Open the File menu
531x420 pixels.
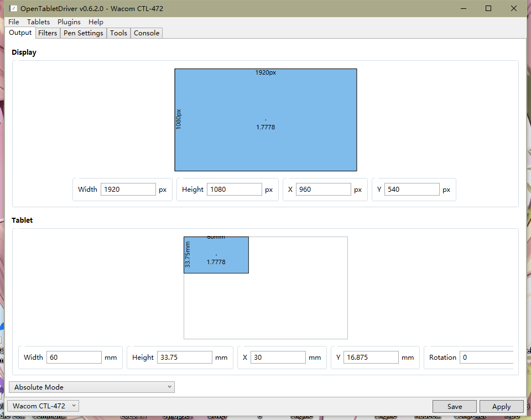coord(14,22)
